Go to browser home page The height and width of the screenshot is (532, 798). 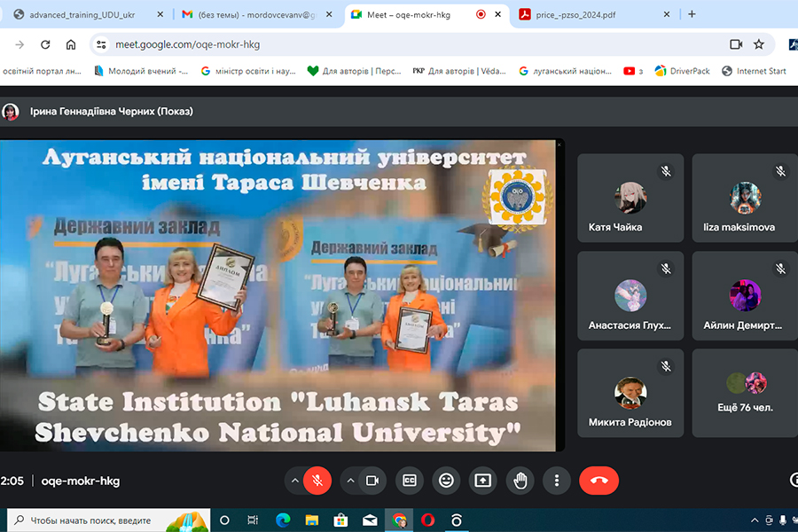tap(71, 45)
